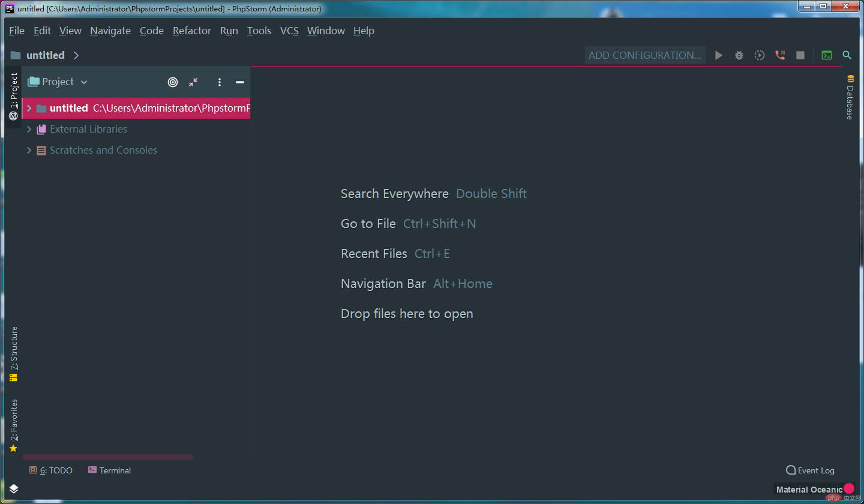Image resolution: width=864 pixels, height=504 pixels.
Task: Click the locate target icon in Project panel
Action: (x=173, y=82)
